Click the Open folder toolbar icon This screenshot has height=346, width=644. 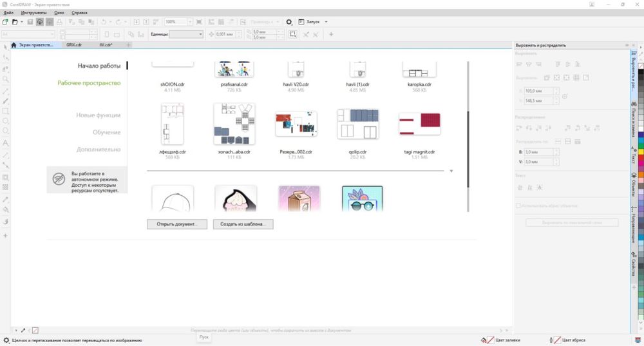click(x=15, y=22)
